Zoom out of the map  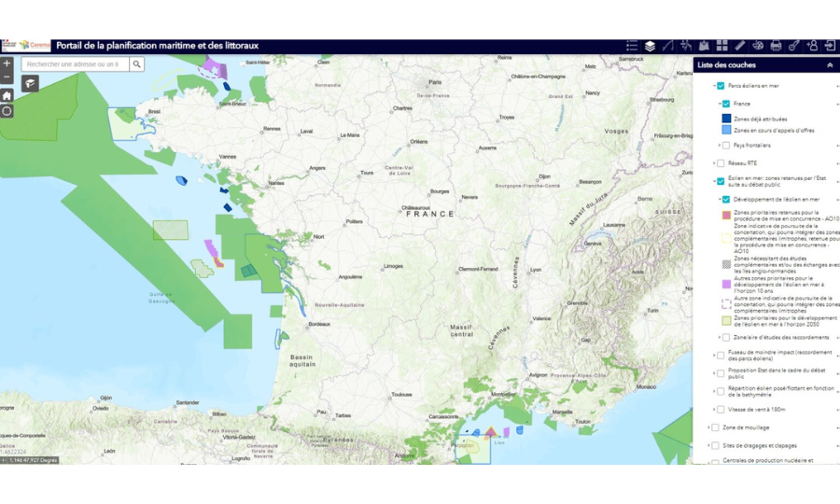coord(7,78)
